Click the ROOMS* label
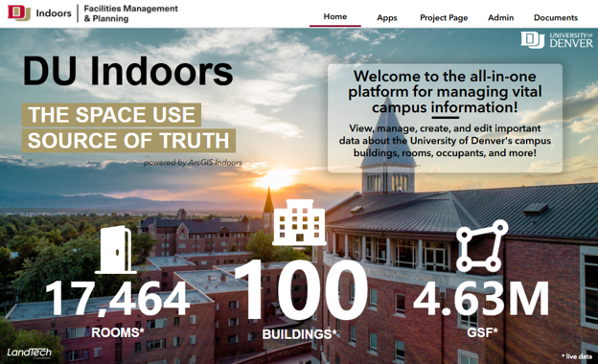 [x=118, y=332]
